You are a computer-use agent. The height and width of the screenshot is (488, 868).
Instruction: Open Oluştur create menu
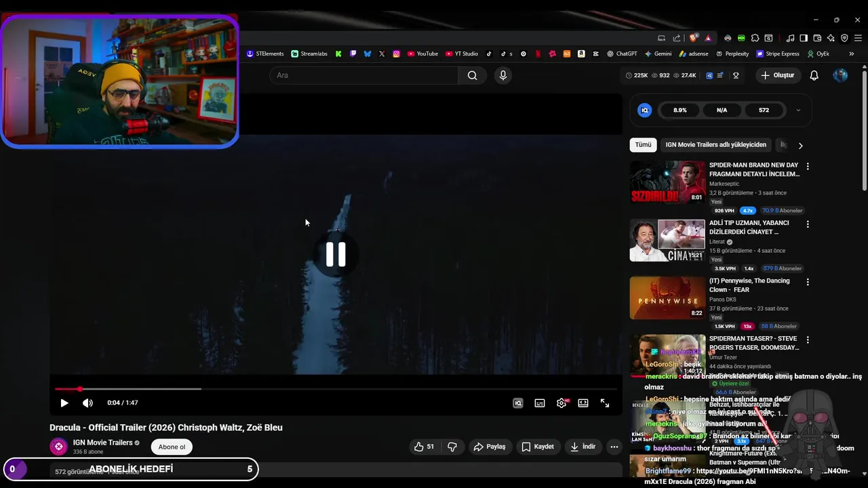[778, 75]
